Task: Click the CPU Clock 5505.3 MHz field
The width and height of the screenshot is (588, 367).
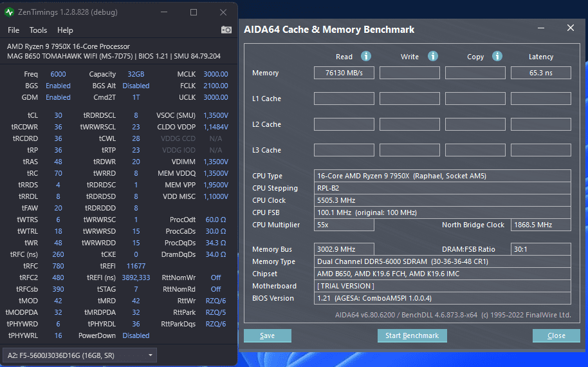Action: coord(443,200)
